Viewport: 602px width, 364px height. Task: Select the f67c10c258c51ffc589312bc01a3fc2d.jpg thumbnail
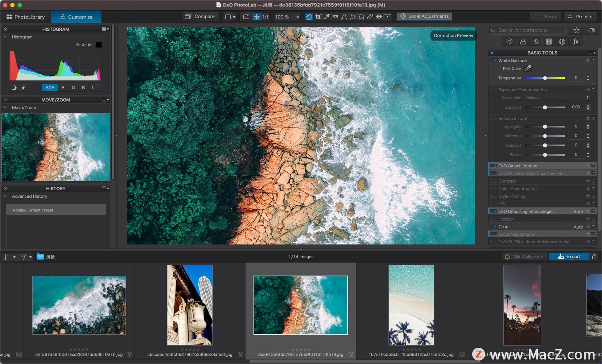point(411,305)
